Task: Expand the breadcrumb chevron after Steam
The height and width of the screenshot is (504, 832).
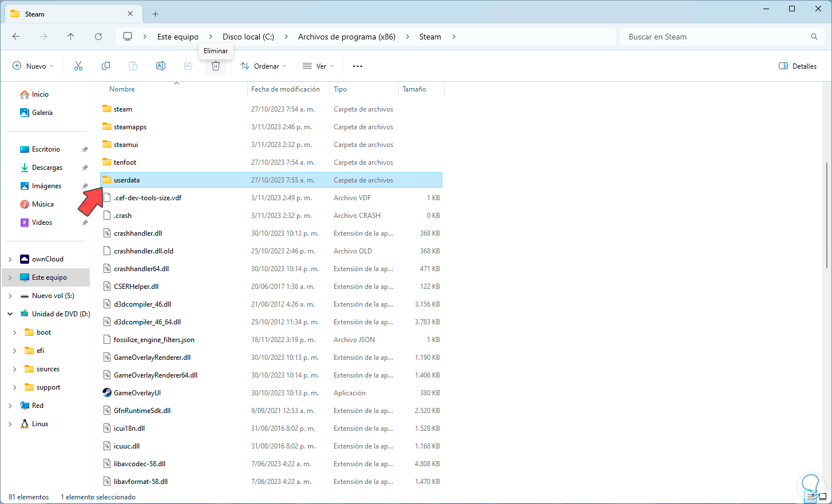Action: (x=454, y=37)
